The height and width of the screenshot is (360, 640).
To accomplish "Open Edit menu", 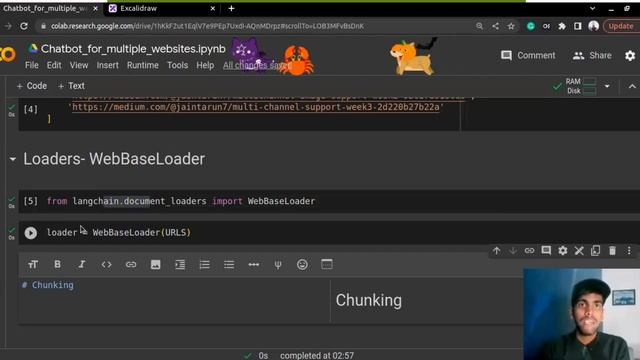I will click(54, 65).
